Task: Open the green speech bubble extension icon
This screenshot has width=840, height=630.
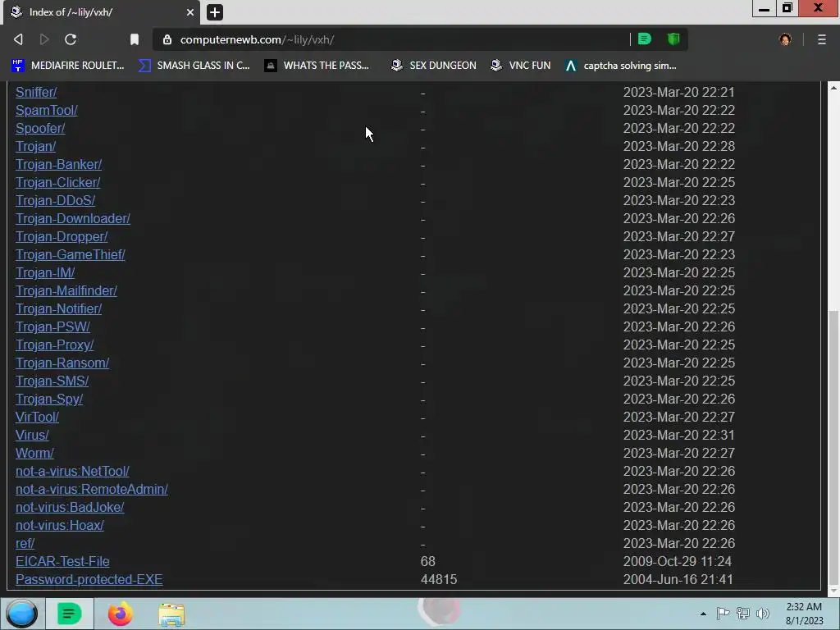Action: (x=645, y=39)
